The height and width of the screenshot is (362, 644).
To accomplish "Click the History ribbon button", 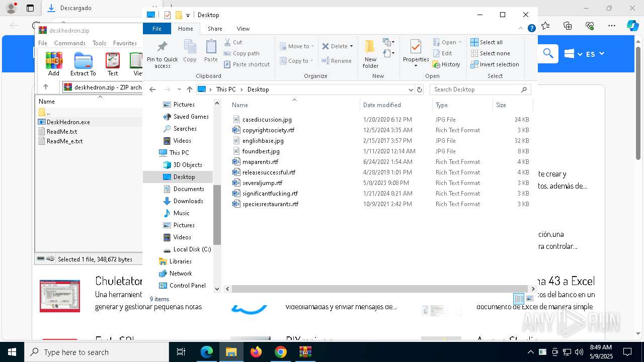I will coord(446,64).
